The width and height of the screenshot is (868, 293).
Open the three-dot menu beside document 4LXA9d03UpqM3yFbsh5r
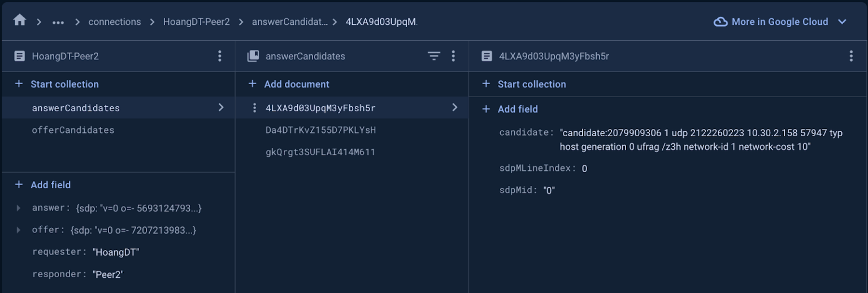pyautogui.click(x=254, y=108)
